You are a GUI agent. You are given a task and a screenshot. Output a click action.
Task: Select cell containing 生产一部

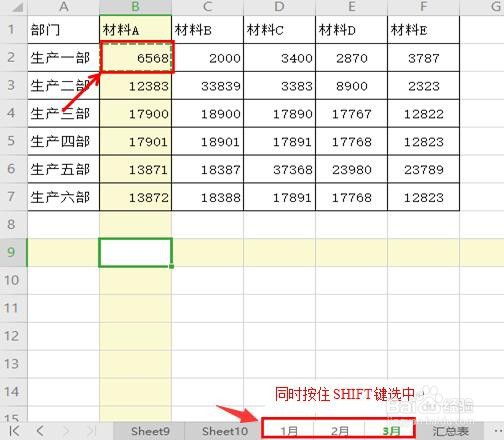(x=63, y=58)
